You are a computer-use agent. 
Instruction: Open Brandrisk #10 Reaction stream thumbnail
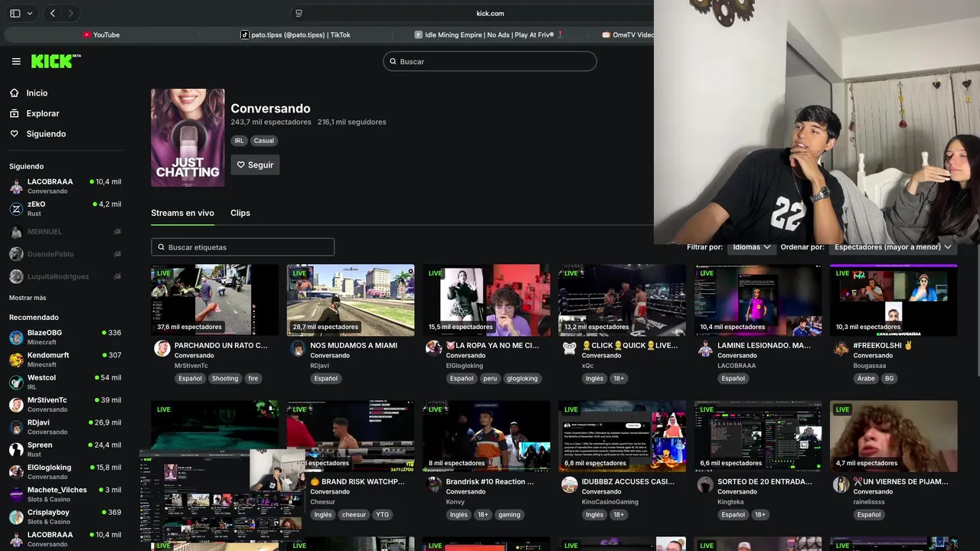click(486, 436)
